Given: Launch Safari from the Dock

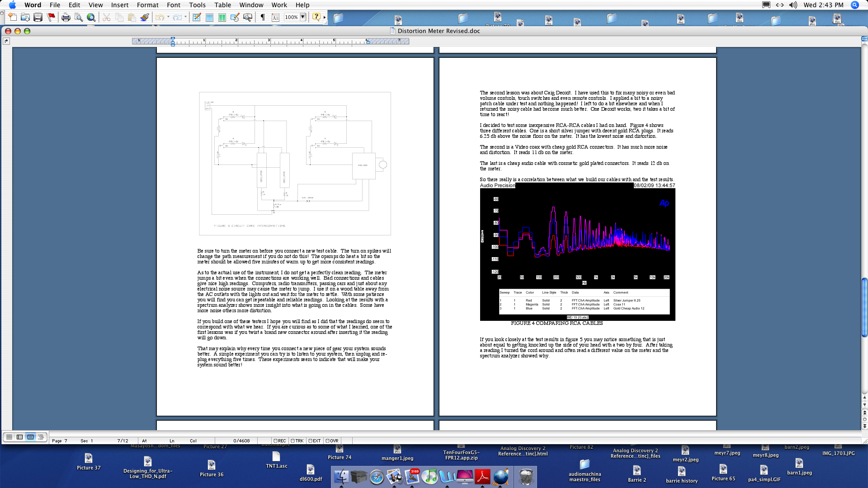Looking at the screenshot, I should click(377, 477).
